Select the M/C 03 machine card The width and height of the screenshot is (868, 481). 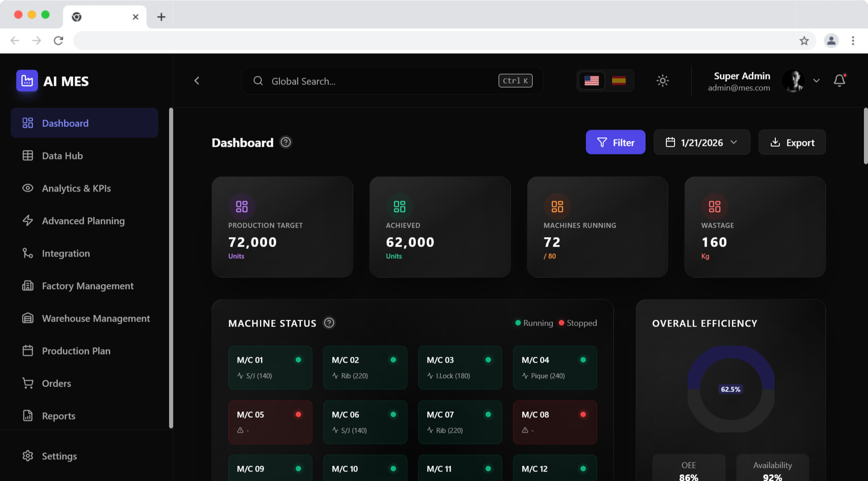click(x=460, y=368)
